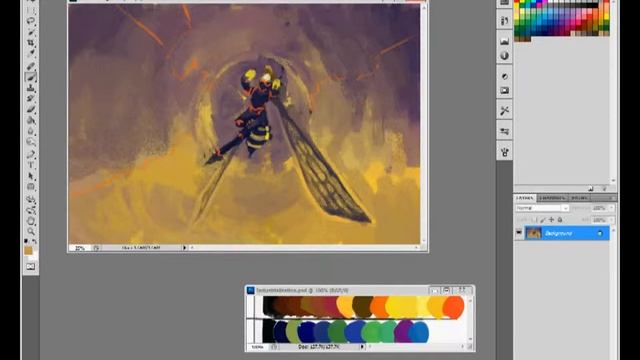Open the Info panel from the dock
Screen dimensions: 640x360
pyautogui.click(x=504, y=56)
